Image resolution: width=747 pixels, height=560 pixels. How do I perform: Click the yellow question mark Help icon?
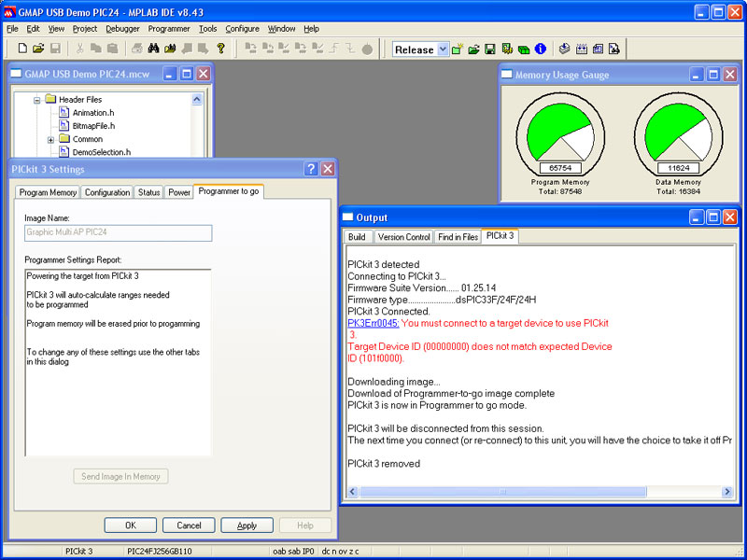tap(220, 49)
